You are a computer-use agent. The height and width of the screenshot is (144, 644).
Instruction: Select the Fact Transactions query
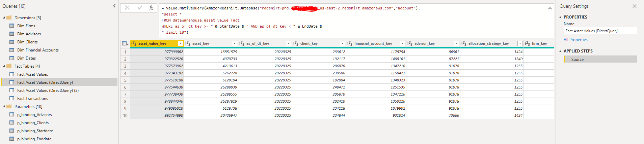click(32, 98)
